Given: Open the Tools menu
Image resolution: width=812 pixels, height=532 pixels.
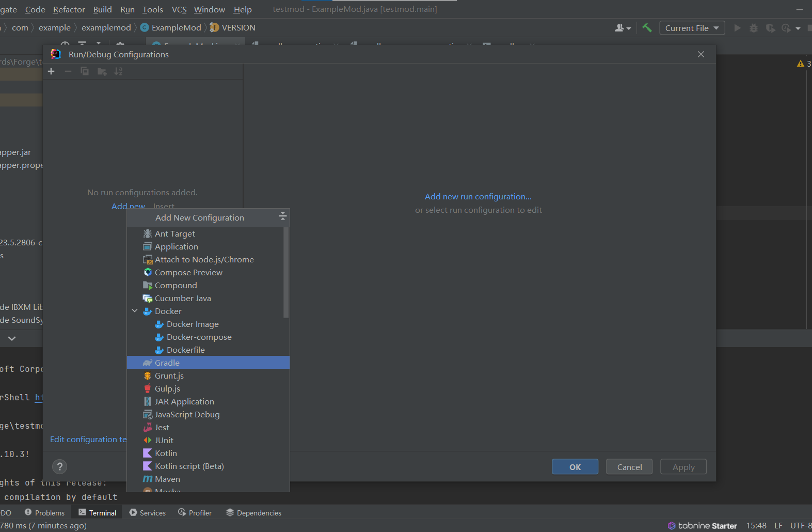Looking at the screenshot, I should (152, 9).
